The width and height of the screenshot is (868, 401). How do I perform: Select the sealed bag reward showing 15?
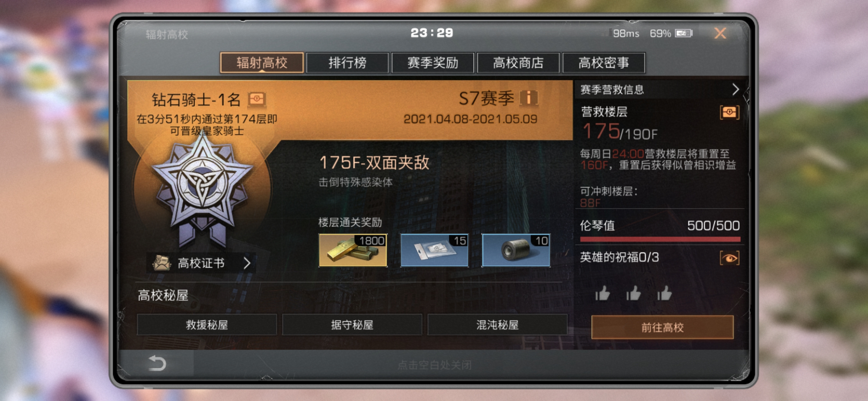tap(434, 250)
